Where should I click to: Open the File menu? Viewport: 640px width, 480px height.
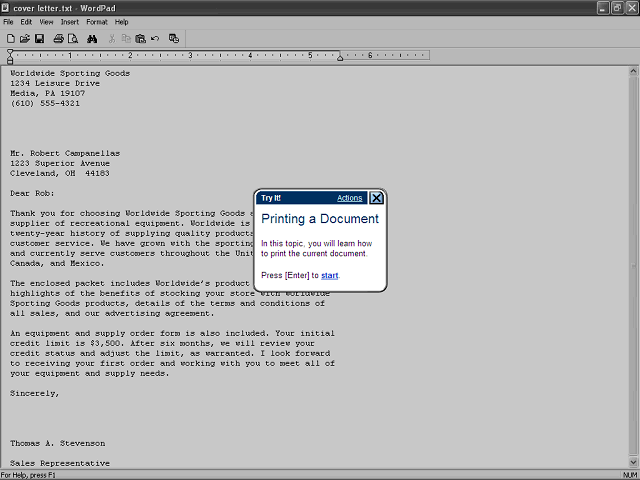pos(8,22)
